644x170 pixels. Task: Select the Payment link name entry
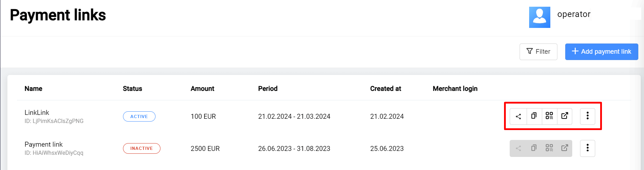43,144
